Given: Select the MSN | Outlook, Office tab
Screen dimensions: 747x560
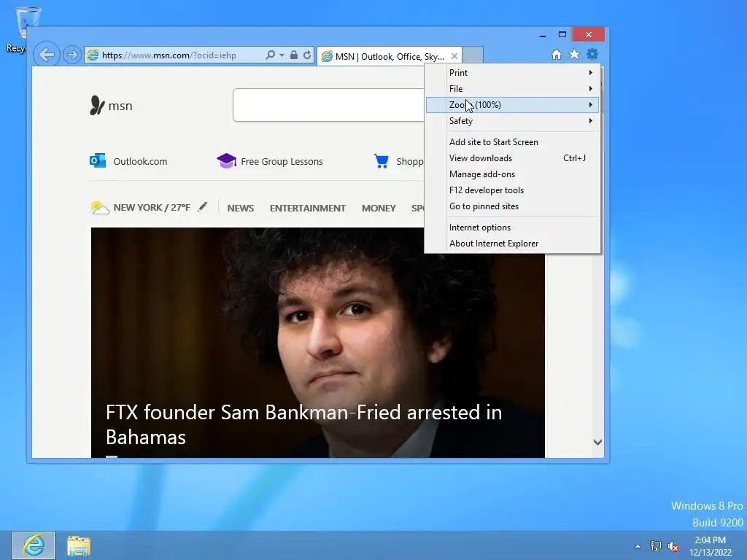Looking at the screenshot, I should point(389,56).
